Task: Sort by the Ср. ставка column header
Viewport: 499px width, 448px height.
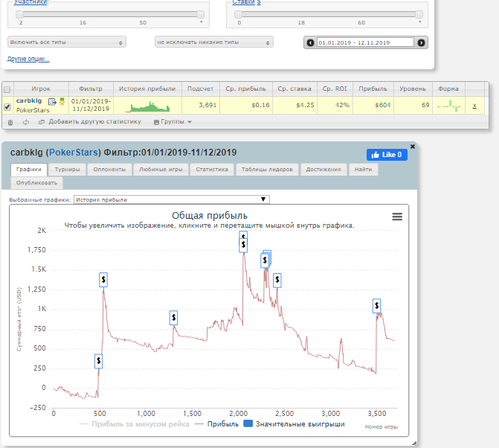Action: [294, 89]
